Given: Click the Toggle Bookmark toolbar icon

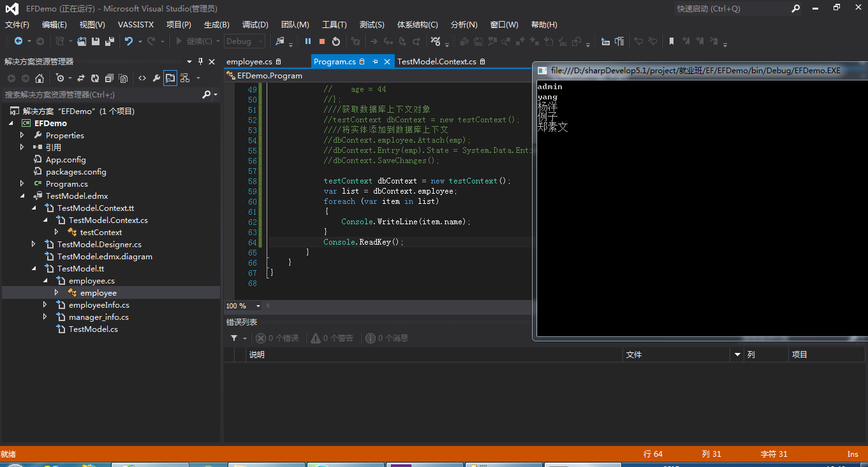Looking at the screenshot, I should [672, 41].
